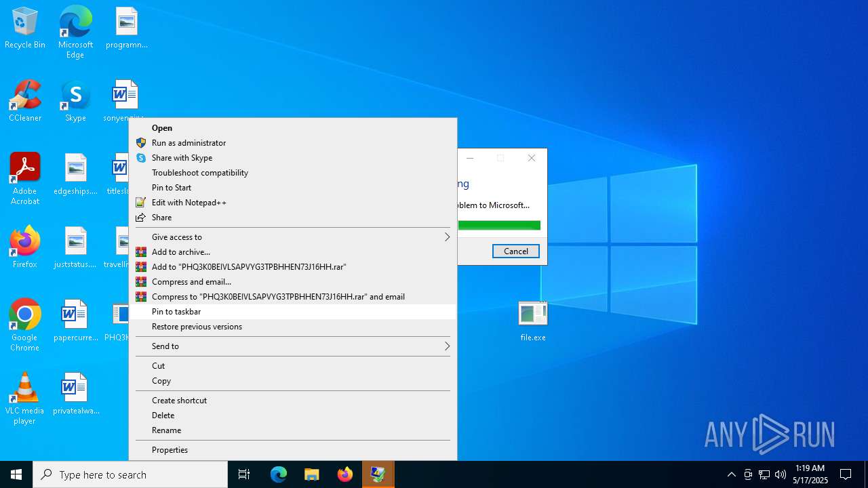The width and height of the screenshot is (868, 488).
Task: Click Open in the context menu
Action: (292, 128)
